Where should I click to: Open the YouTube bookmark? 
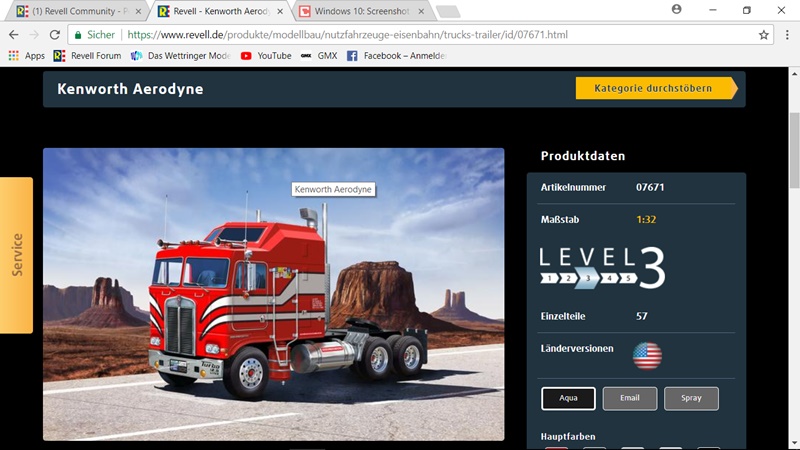(x=266, y=56)
